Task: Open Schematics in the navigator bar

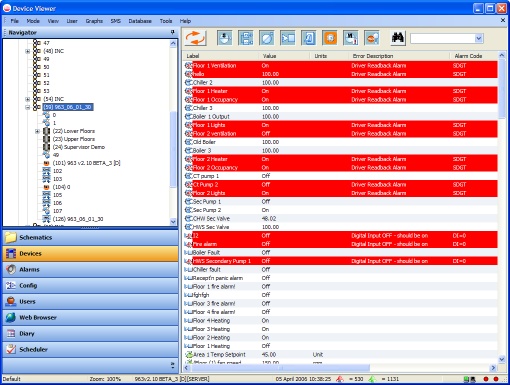Action: (90, 237)
